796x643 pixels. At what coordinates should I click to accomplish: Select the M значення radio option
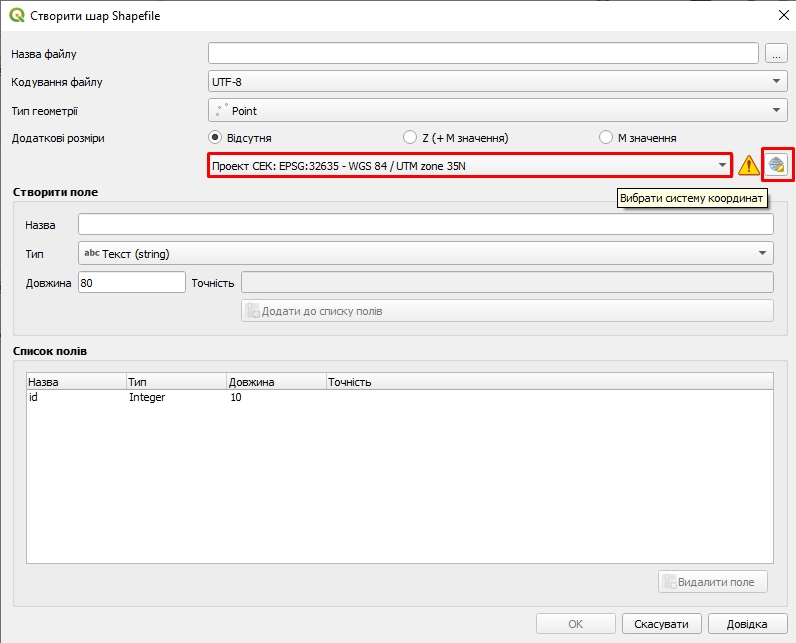(x=605, y=138)
